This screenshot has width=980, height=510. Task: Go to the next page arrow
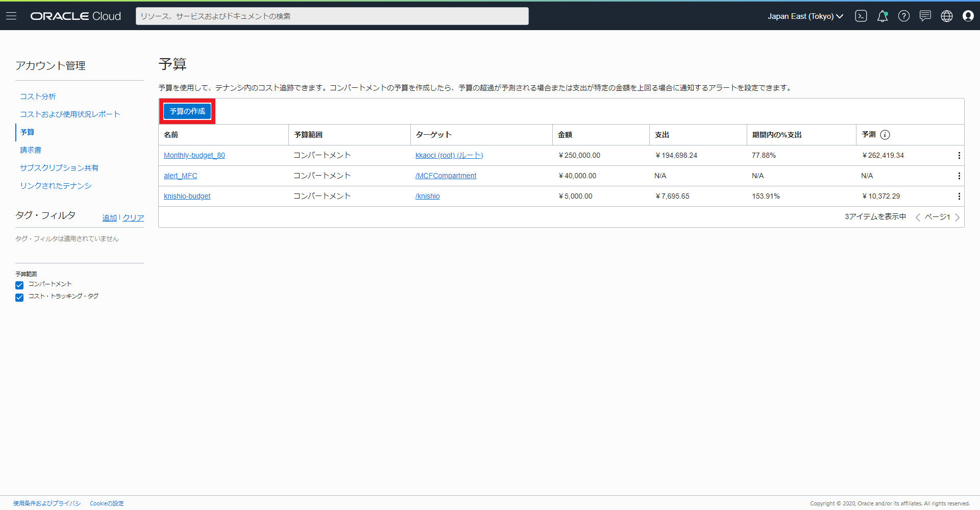957,217
